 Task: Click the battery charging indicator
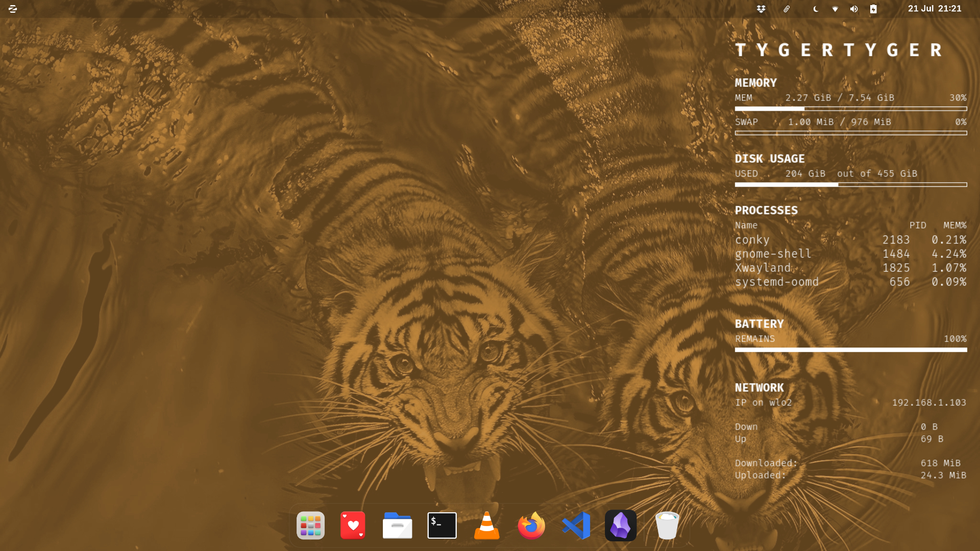[x=873, y=9]
